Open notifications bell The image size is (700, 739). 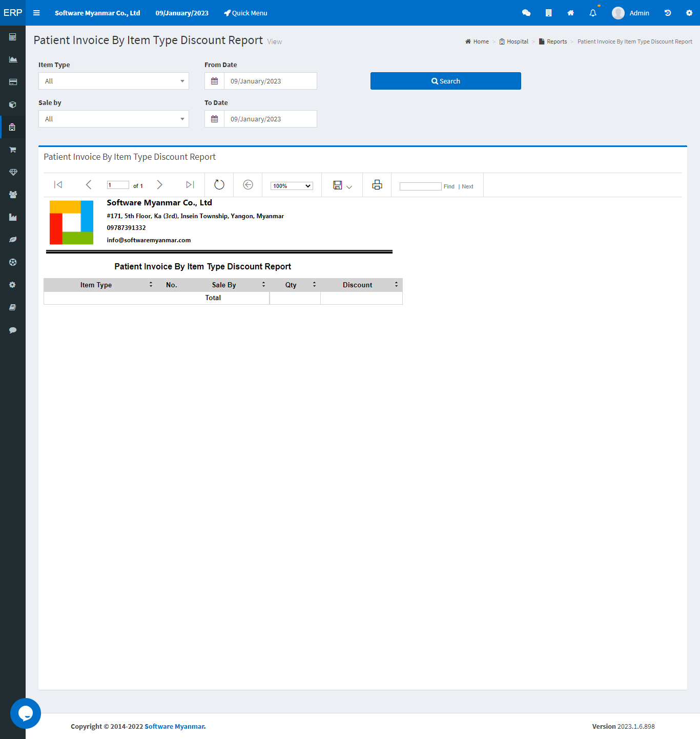click(593, 13)
